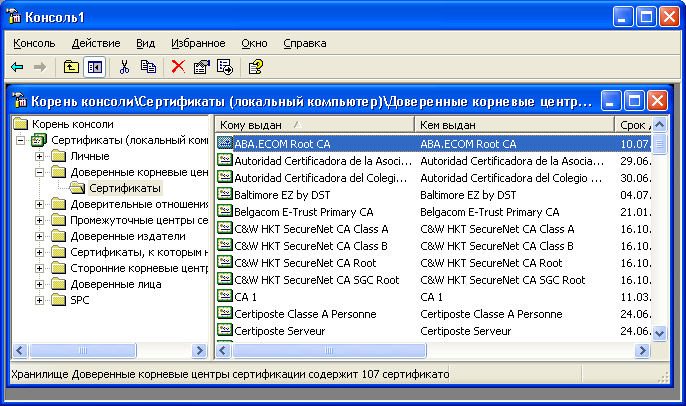Click the SPC folder icon
This screenshot has height=406, width=686.
tap(58, 300)
